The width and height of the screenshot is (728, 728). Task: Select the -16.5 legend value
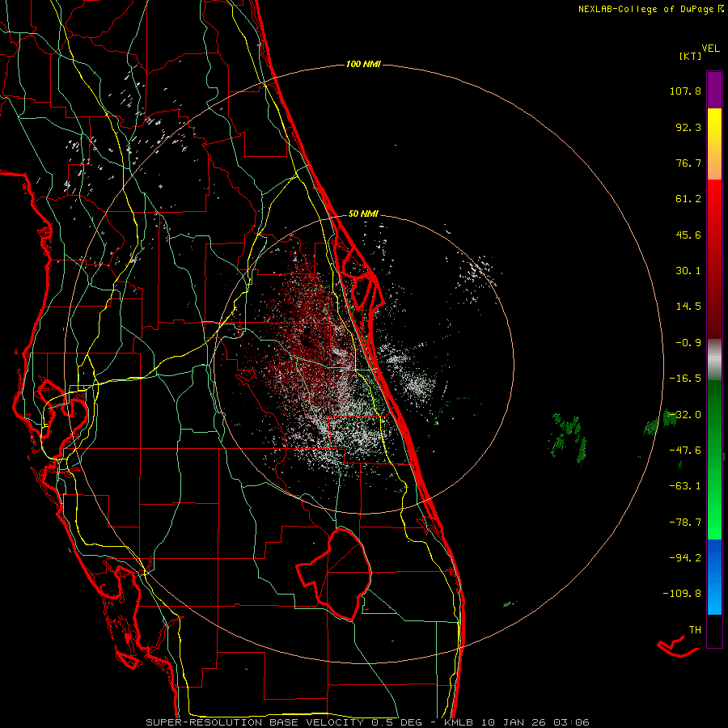(x=685, y=379)
